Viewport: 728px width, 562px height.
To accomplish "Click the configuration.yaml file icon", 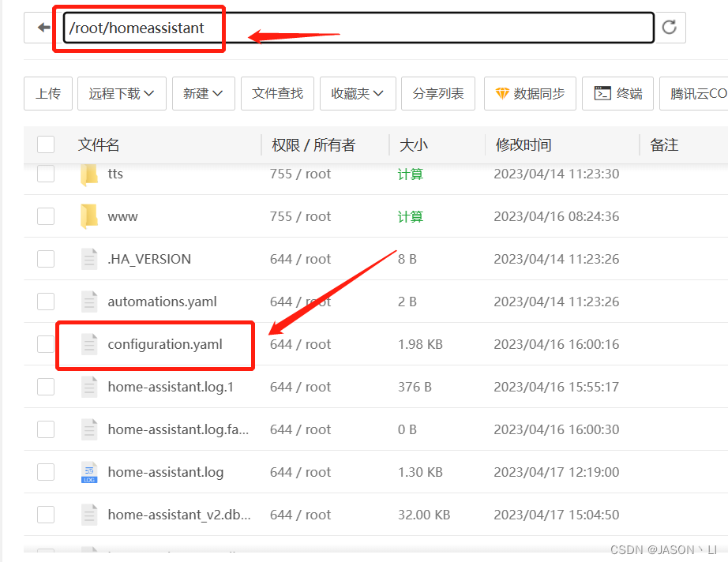I will 89,344.
